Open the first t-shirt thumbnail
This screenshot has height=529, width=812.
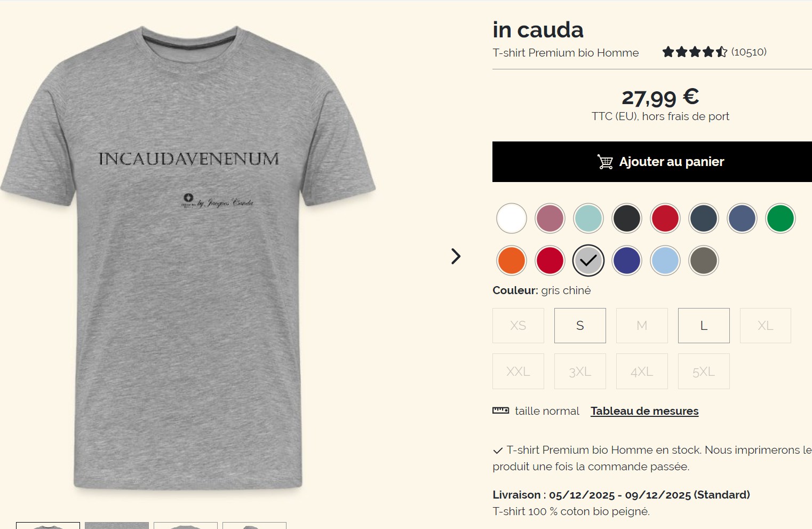pos(48,525)
